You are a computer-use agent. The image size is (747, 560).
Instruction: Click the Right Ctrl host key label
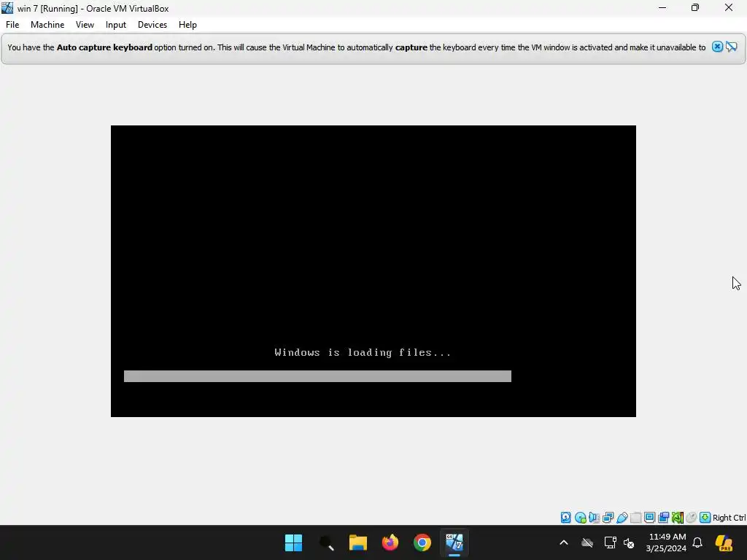click(729, 518)
